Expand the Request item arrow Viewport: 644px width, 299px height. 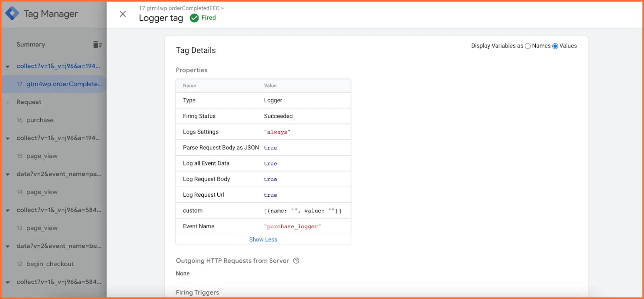(8, 102)
